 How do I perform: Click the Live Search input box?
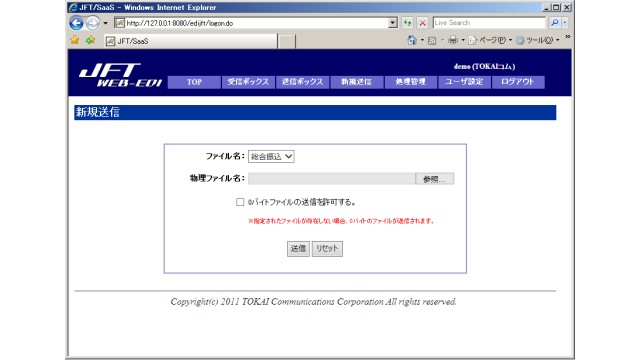pyautogui.click(x=489, y=23)
